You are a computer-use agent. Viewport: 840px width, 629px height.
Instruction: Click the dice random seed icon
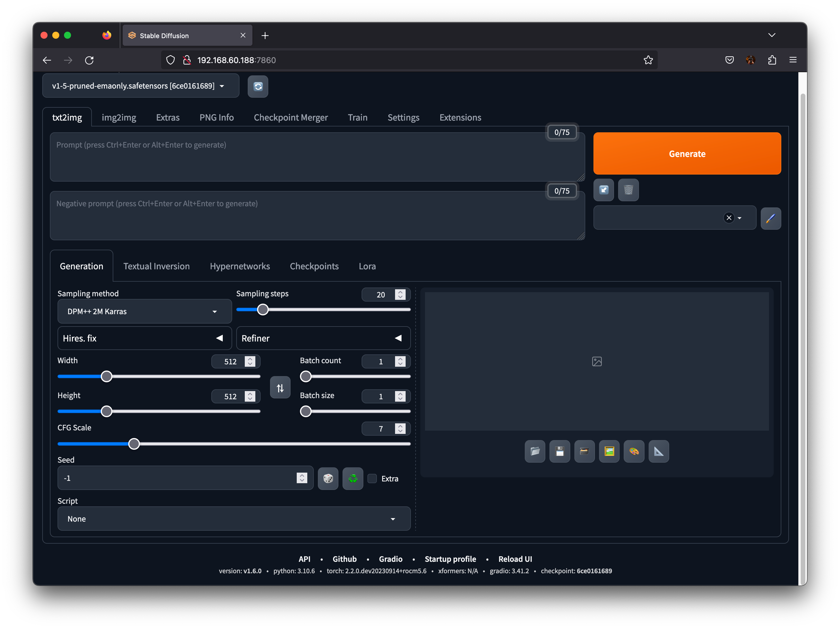[328, 478]
